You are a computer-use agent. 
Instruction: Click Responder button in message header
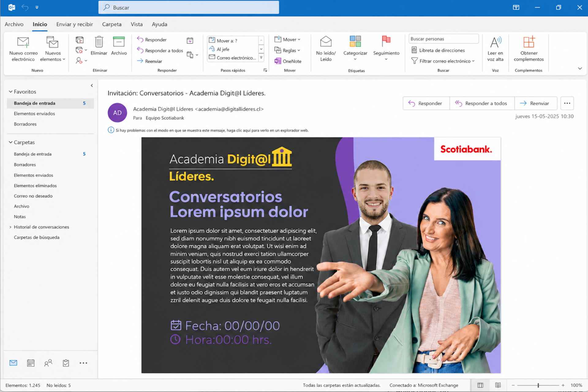[426, 103]
